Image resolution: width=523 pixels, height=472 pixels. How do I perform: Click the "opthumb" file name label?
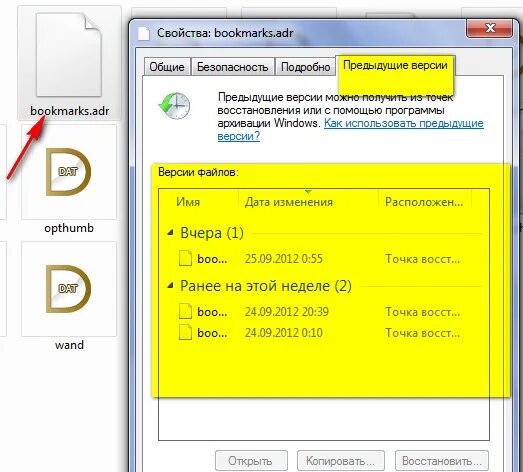coord(69,228)
